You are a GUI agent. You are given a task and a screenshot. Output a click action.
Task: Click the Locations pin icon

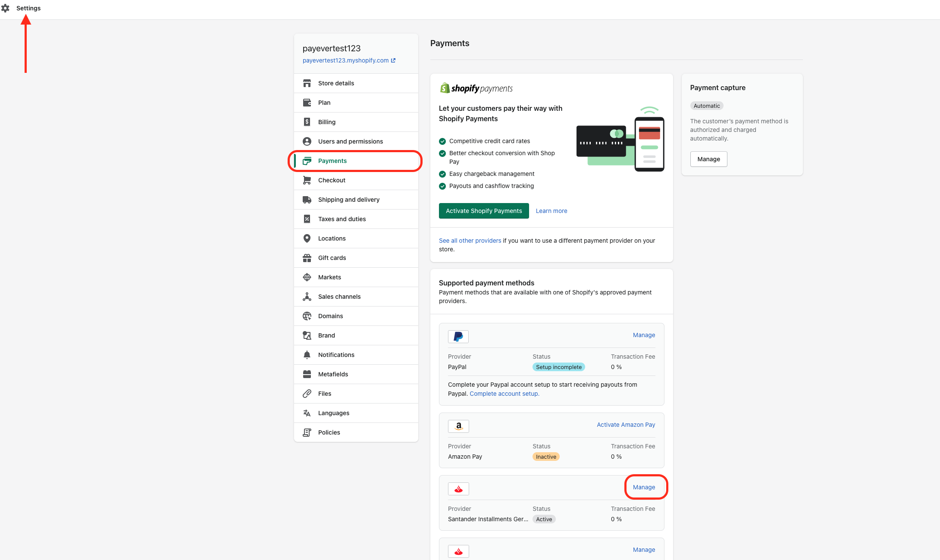(x=307, y=238)
